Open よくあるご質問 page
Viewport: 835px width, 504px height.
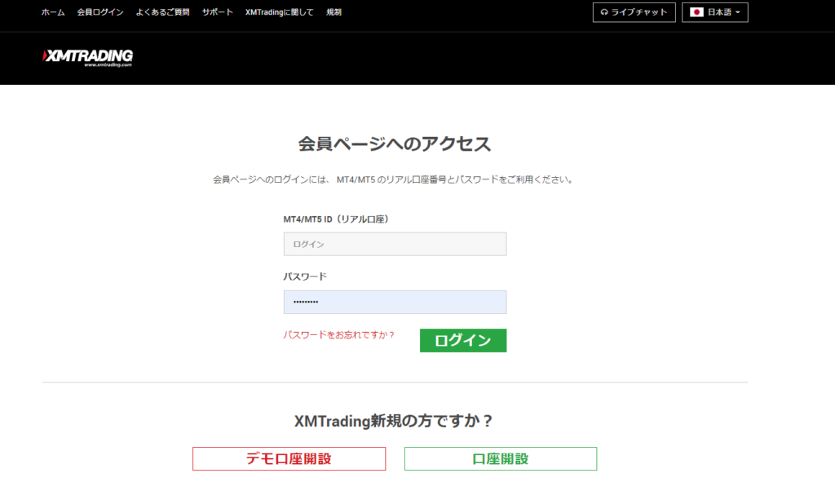(x=162, y=12)
